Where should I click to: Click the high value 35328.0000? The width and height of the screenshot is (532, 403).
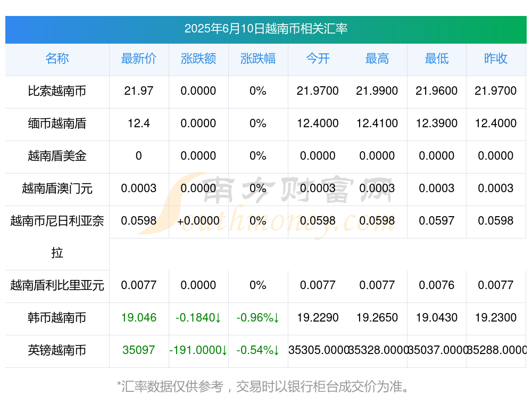pos(378,350)
